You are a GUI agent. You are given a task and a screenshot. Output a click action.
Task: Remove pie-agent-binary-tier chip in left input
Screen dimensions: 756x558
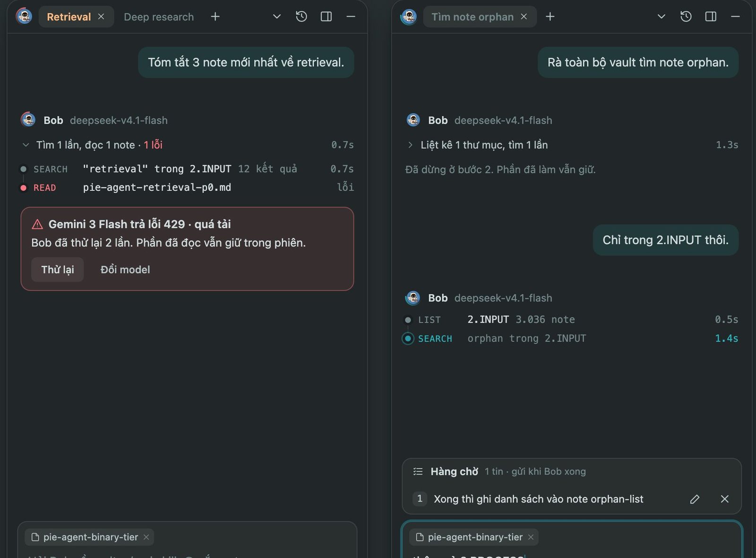point(146,537)
